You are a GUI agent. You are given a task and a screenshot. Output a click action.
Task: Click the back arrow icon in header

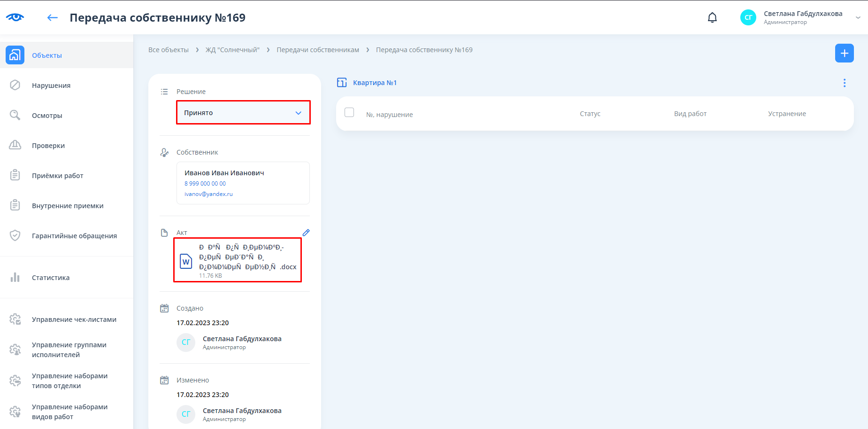point(52,18)
